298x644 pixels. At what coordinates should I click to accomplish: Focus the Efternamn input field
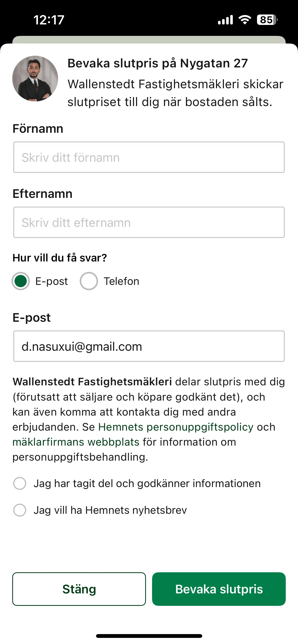click(149, 222)
